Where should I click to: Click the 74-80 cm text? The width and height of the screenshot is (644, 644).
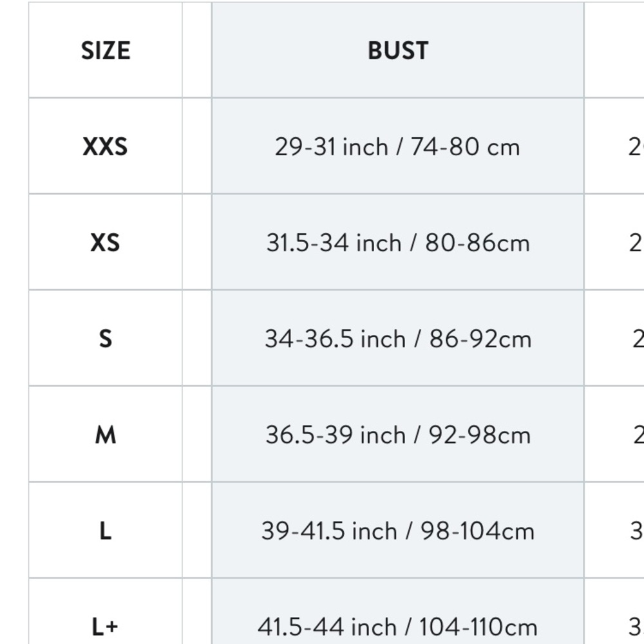tap(466, 147)
